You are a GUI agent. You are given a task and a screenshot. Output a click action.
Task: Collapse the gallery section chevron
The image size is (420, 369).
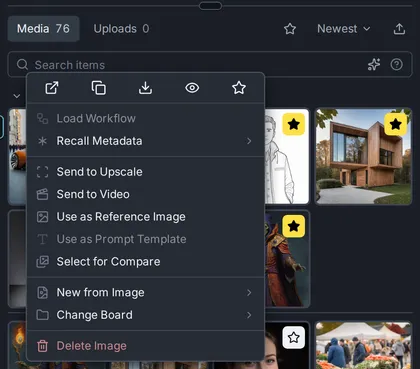tap(17, 96)
